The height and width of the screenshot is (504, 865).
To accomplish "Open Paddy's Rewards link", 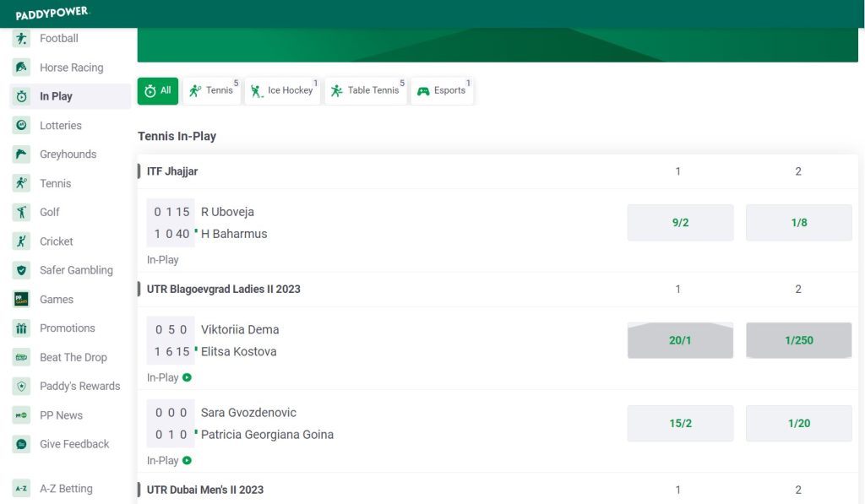I will (x=80, y=386).
